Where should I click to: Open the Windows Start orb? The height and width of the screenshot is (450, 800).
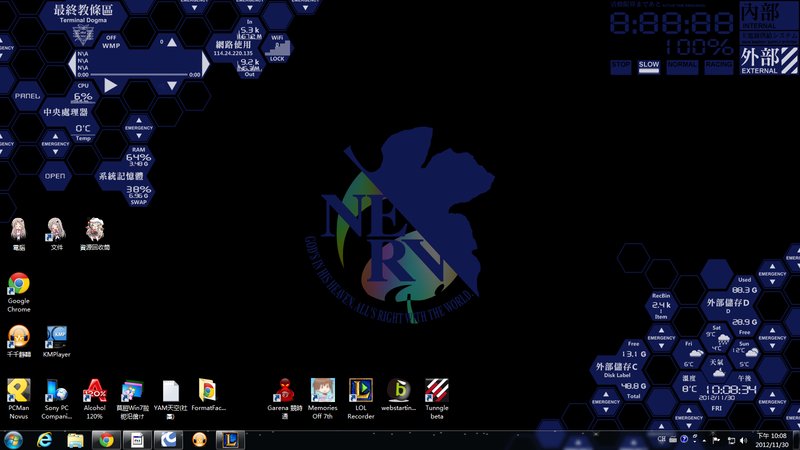(13, 440)
